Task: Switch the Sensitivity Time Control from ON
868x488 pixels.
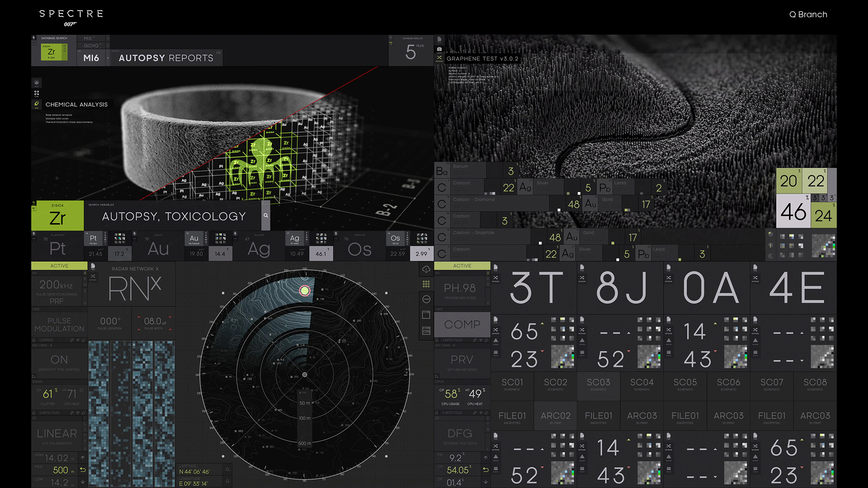Action: [59, 359]
